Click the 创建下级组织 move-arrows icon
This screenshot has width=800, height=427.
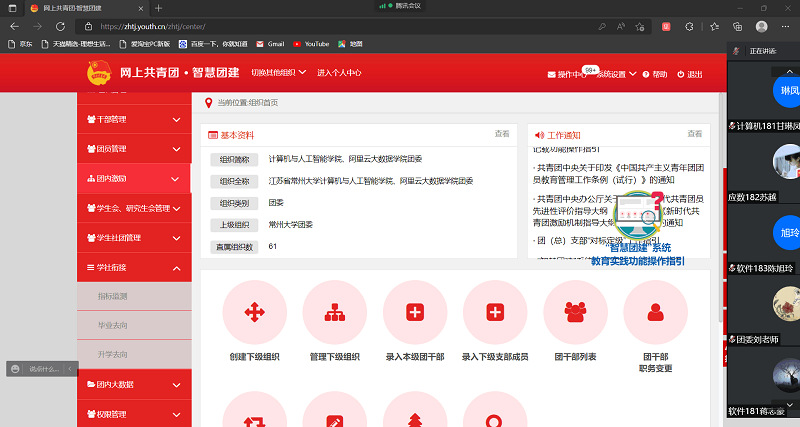pos(254,312)
